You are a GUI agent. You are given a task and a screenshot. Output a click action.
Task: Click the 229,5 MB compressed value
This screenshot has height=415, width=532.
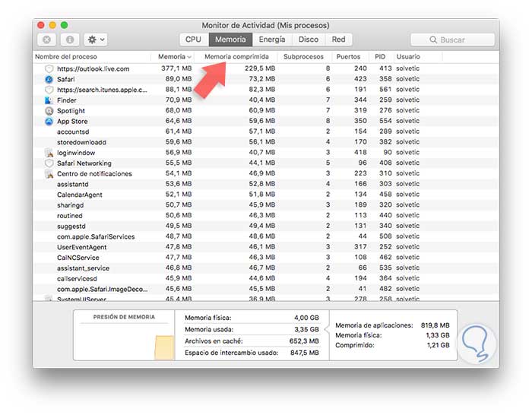pyautogui.click(x=260, y=68)
